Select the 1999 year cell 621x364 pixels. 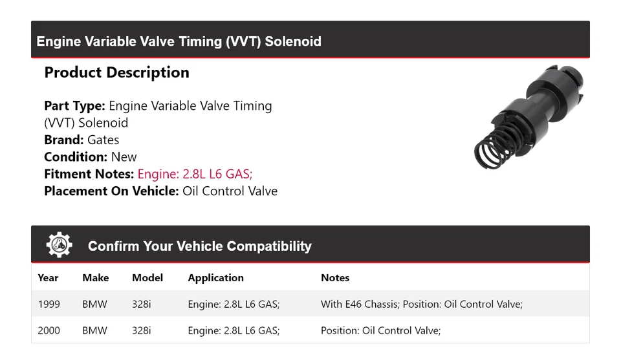click(49, 304)
